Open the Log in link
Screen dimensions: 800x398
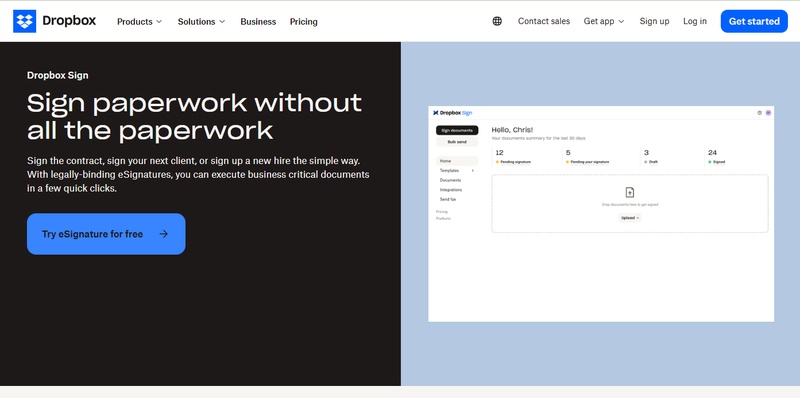pyautogui.click(x=695, y=21)
